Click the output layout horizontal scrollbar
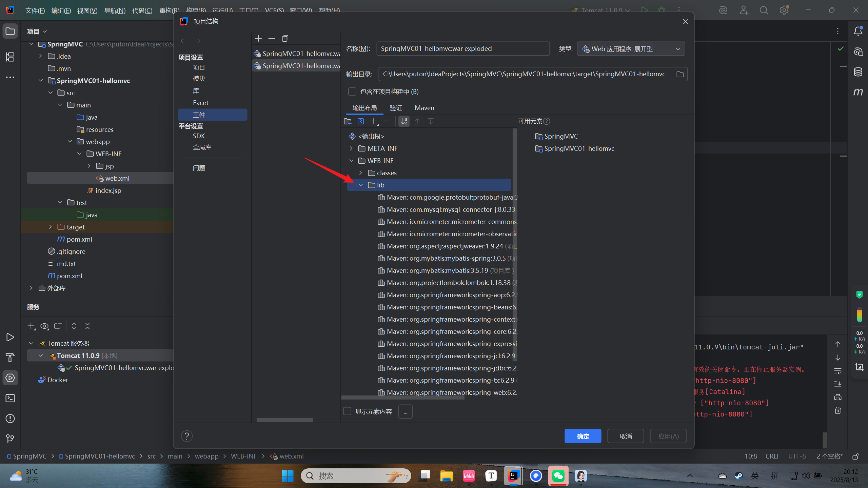868x488 pixels. (x=403, y=398)
